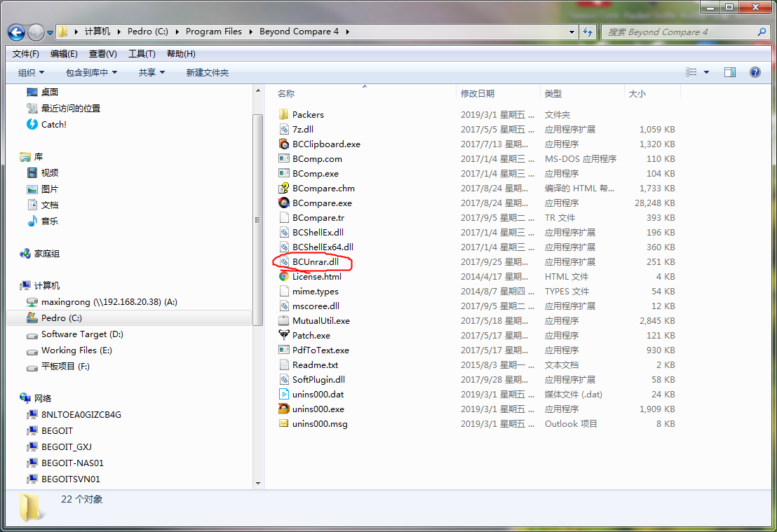Expand the 共享 dropdown
Image resolution: width=777 pixels, height=532 pixels.
[x=151, y=72]
